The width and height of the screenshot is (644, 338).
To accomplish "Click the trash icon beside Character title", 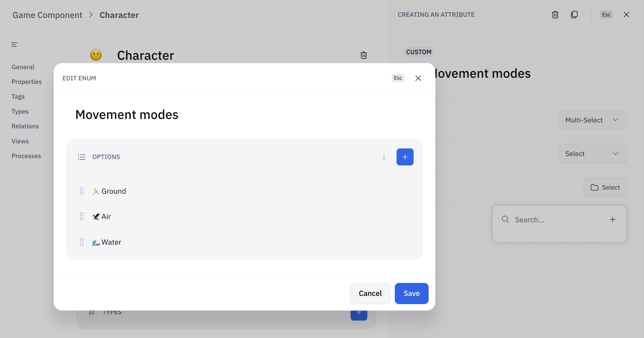I will [x=363, y=55].
